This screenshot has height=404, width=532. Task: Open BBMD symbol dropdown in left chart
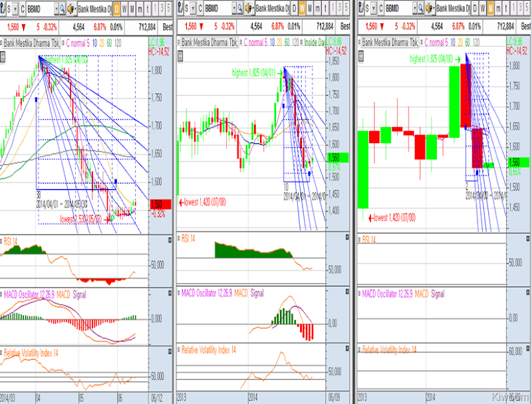pyautogui.click(x=57, y=9)
